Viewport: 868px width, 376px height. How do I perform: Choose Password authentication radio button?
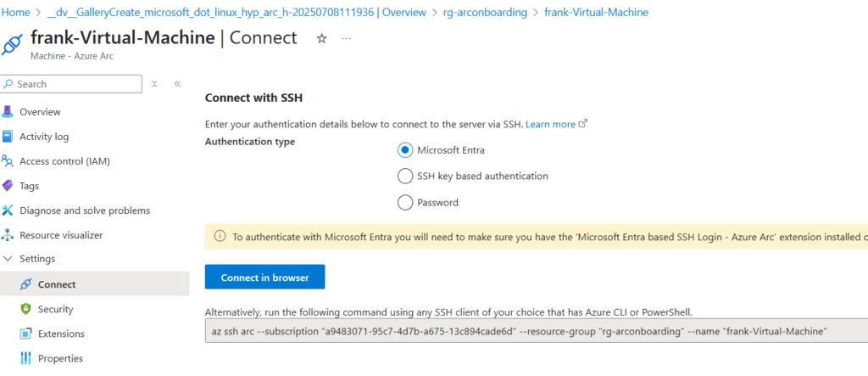coord(404,203)
